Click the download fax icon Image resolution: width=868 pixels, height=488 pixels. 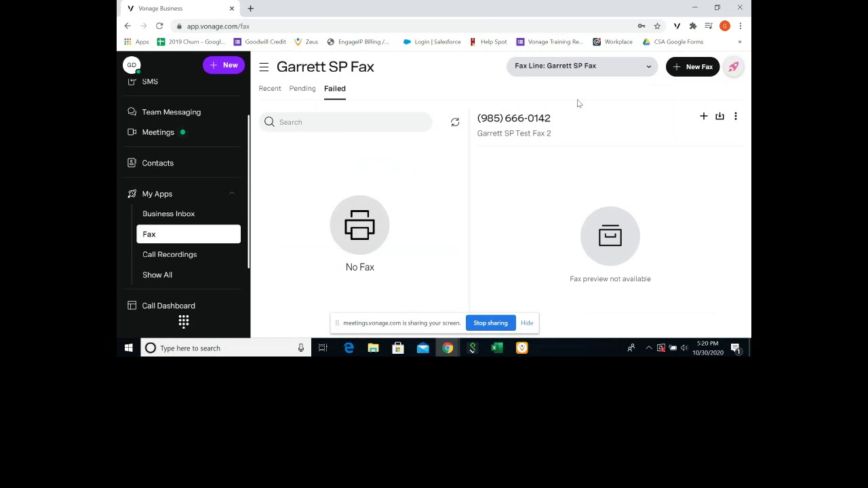pyautogui.click(x=719, y=117)
